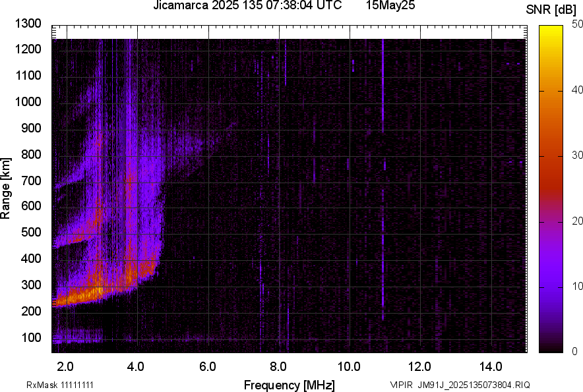583x392 pixels.
Task: Click the colorbar tick label '20'
Action: click(578, 221)
